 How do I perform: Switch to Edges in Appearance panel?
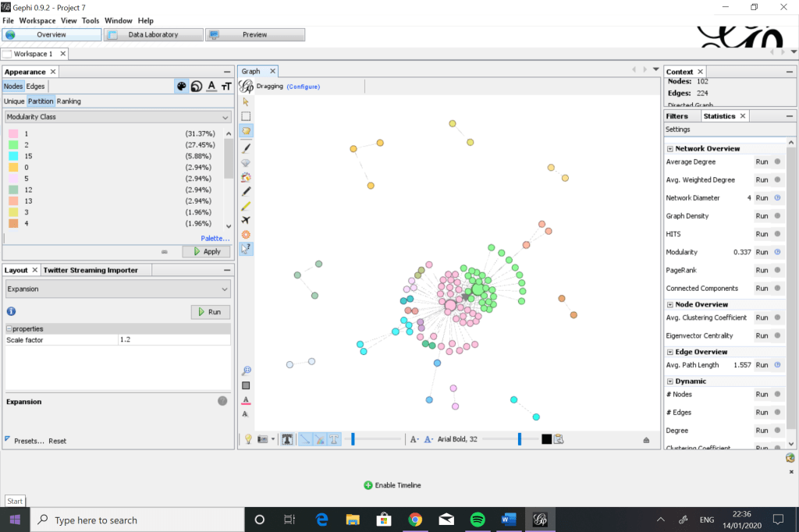tap(36, 87)
